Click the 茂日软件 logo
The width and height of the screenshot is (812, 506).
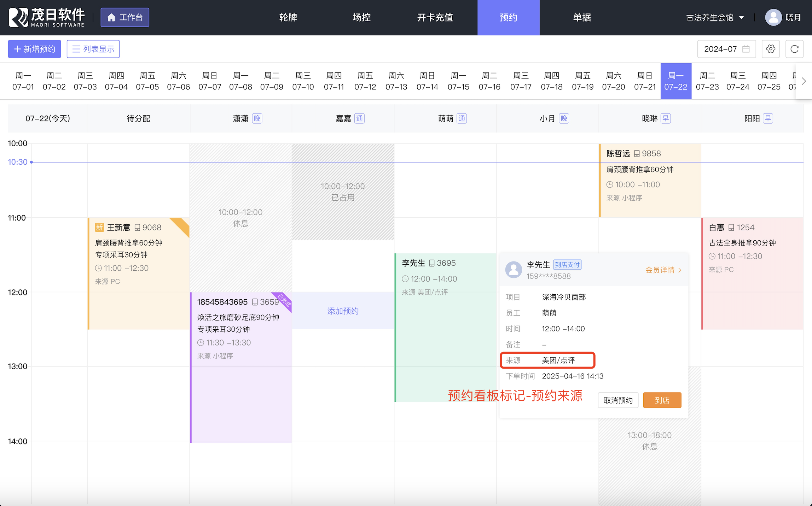point(47,17)
